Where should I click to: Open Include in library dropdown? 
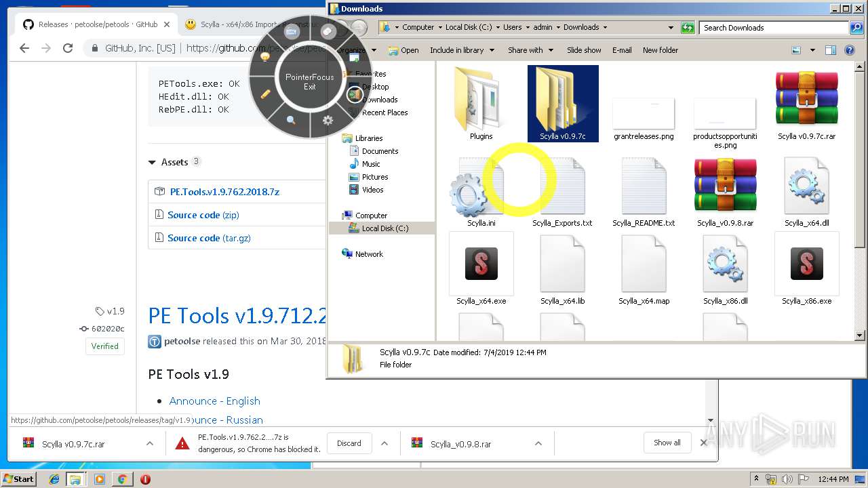coord(462,50)
